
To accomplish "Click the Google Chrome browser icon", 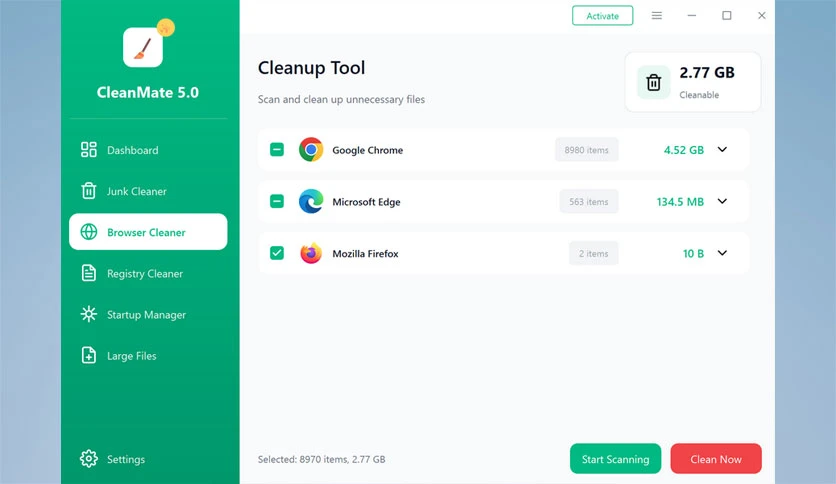I will [x=311, y=150].
